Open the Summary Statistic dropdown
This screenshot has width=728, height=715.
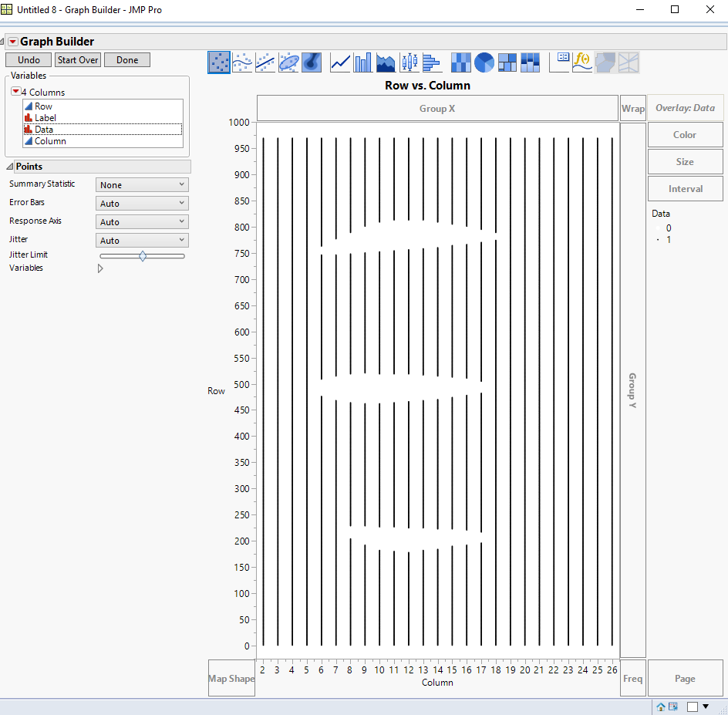tap(143, 185)
